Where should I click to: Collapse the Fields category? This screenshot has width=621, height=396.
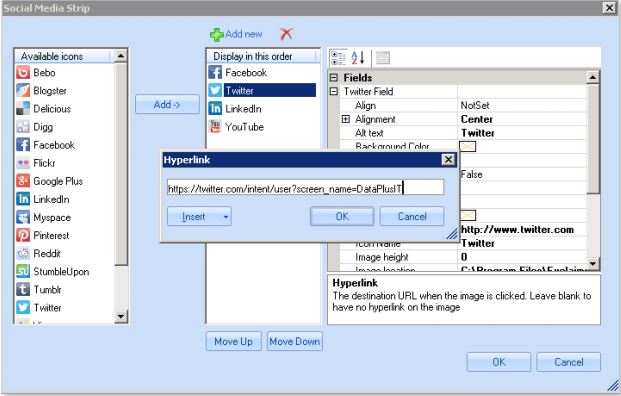(334, 78)
